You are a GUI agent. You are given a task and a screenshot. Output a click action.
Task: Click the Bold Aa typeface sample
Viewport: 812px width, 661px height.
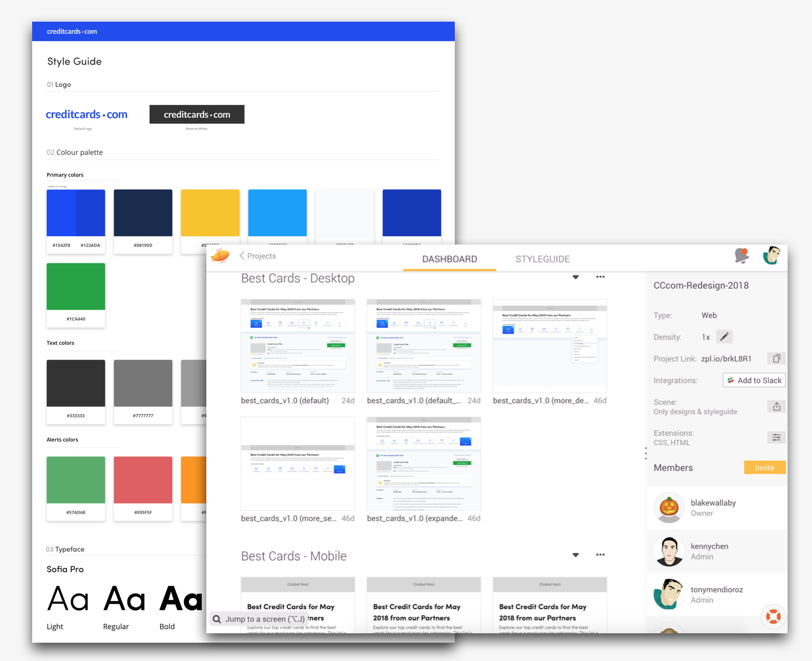(x=181, y=599)
